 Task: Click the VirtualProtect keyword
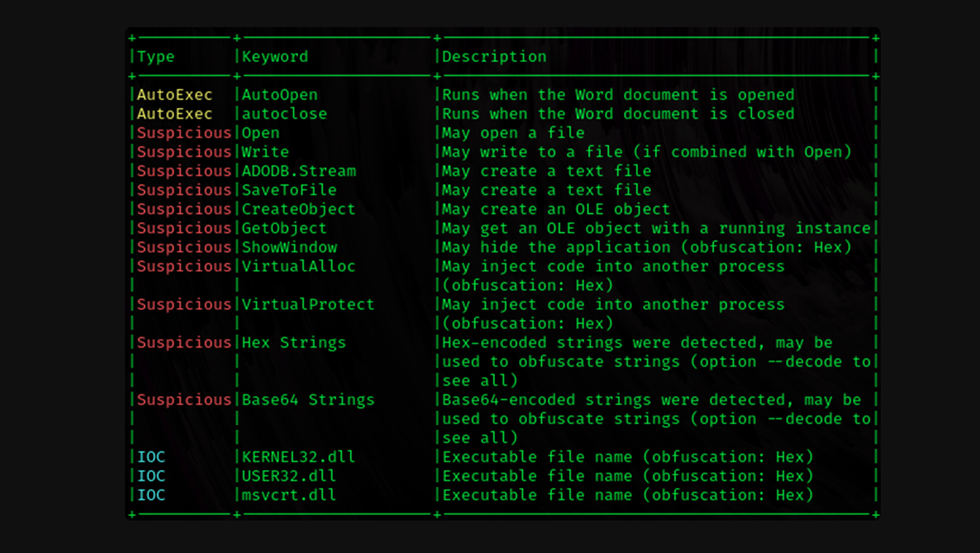(308, 304)
